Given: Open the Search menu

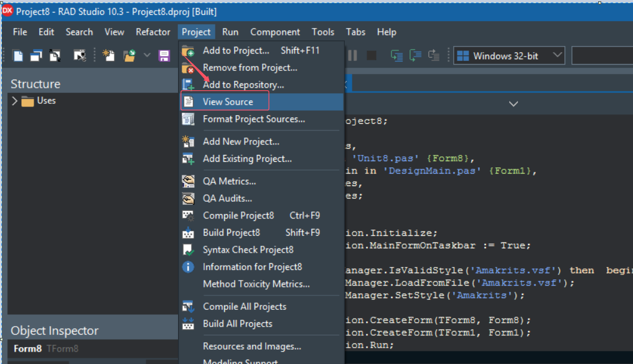Looking at the screenshot, I should point(79,32).
